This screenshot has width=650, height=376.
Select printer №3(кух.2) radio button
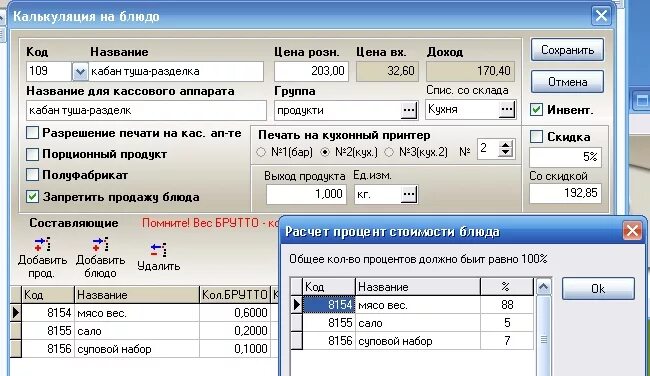389,152
